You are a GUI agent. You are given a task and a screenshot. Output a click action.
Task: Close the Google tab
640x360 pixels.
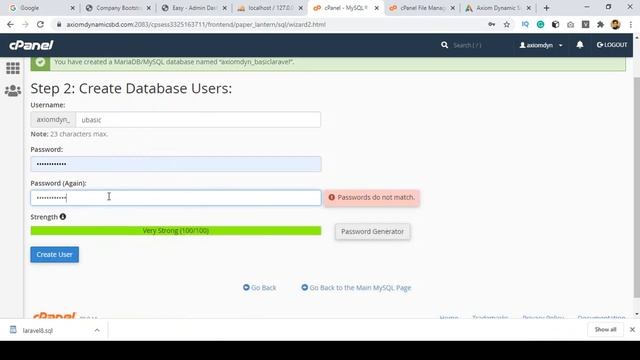[73, 8]
